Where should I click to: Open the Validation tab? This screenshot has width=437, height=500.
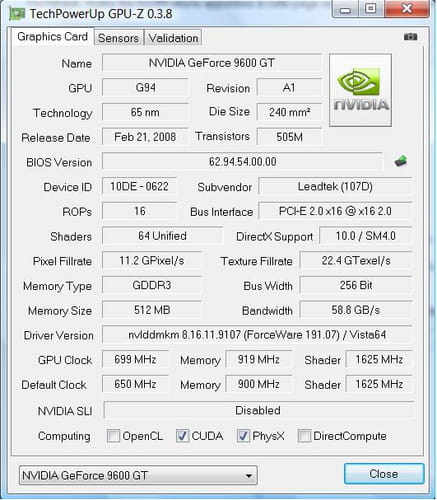pos(173,38)
